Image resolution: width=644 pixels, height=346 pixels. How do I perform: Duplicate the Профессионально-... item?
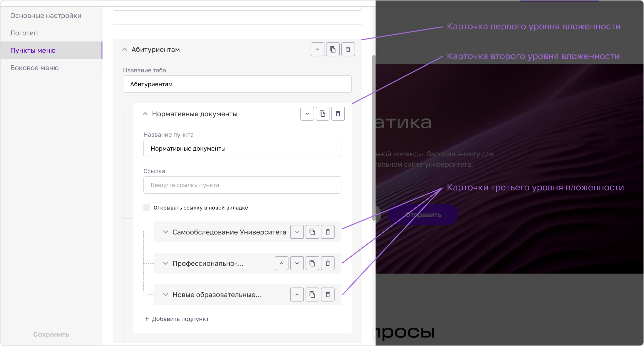tap(312, 263)
